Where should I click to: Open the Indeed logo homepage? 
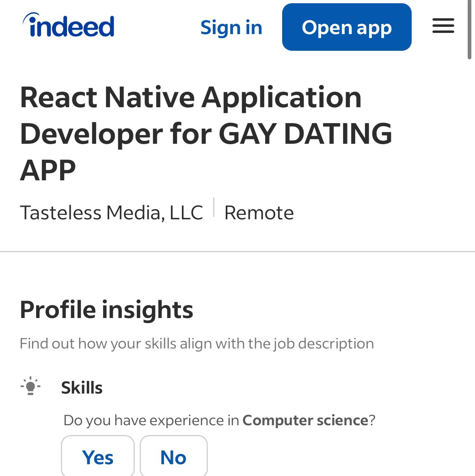pyautogui.click(x=68, y=25)
